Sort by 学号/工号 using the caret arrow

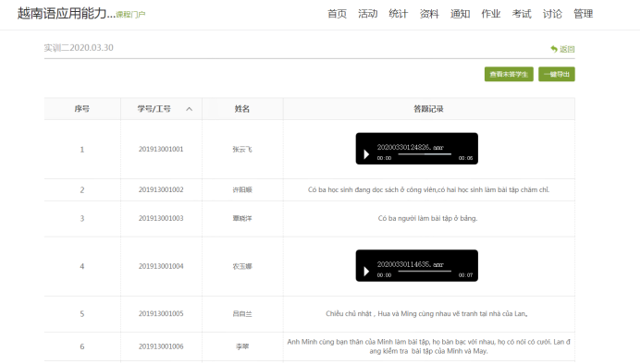(190, 109)
